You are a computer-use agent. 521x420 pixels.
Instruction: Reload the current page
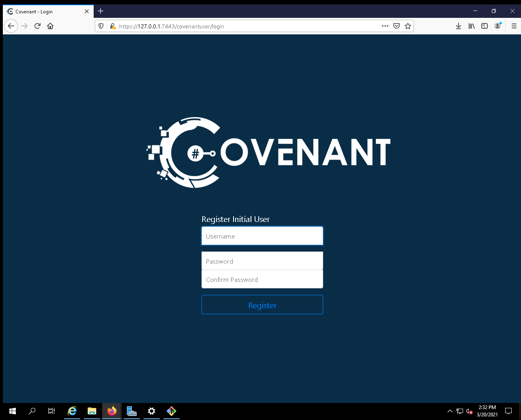37,26
